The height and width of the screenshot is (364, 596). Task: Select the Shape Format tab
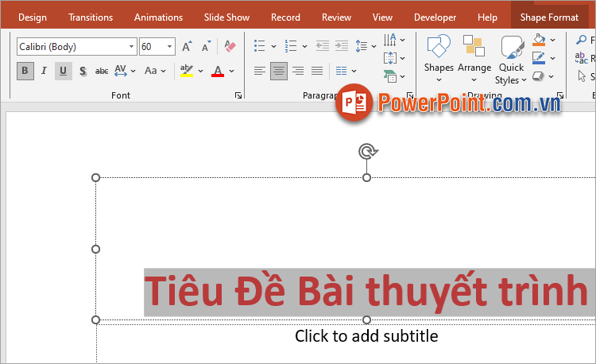click(x=549, y=17)
